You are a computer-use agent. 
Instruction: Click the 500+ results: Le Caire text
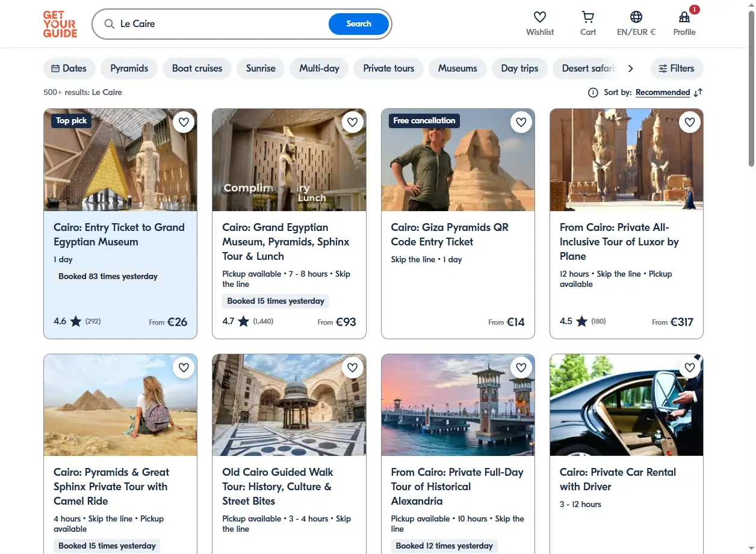click(x=82, y=93)
